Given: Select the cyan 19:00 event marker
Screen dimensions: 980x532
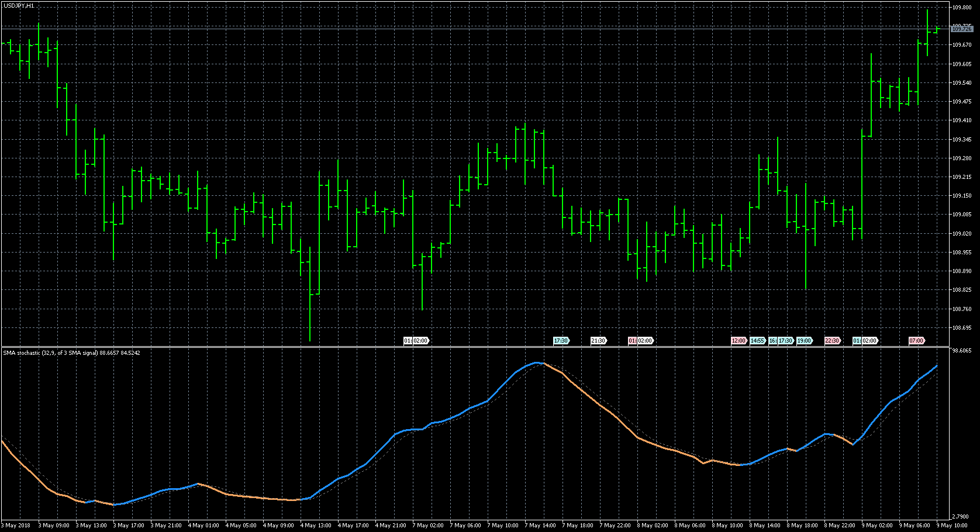Looking at the screenshot, I should [804, 341].
